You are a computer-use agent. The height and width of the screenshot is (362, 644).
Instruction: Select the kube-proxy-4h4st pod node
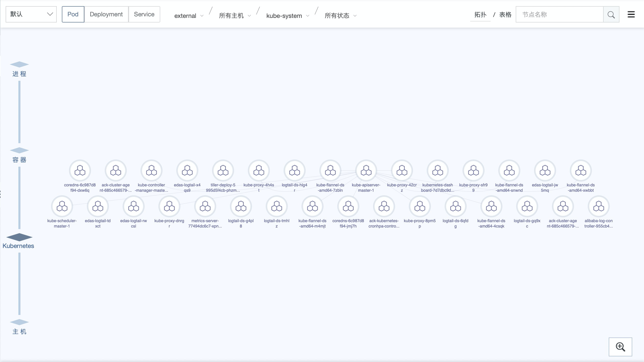tap(259, 171)
